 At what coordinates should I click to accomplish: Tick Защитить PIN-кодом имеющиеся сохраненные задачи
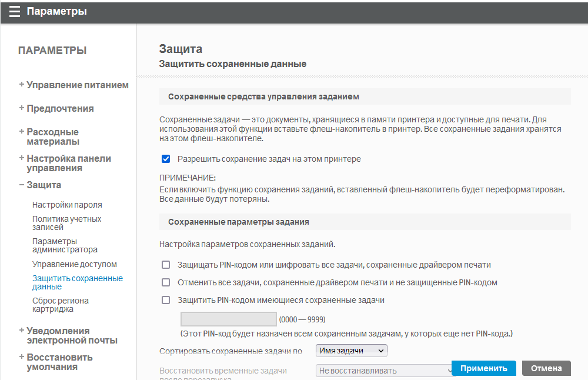tap(166, 300)
